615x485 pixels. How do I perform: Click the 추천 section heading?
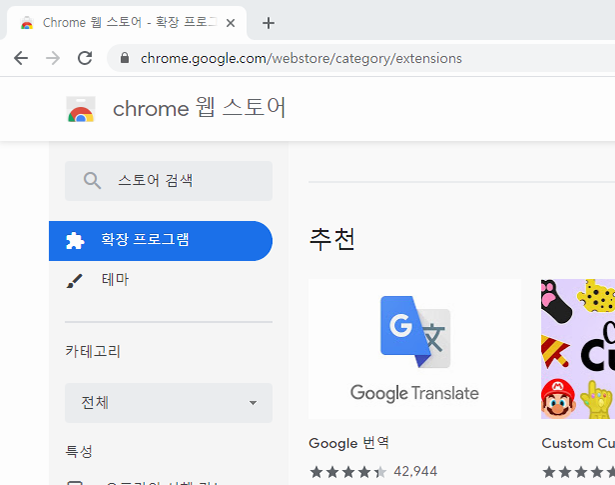point(332,239)
